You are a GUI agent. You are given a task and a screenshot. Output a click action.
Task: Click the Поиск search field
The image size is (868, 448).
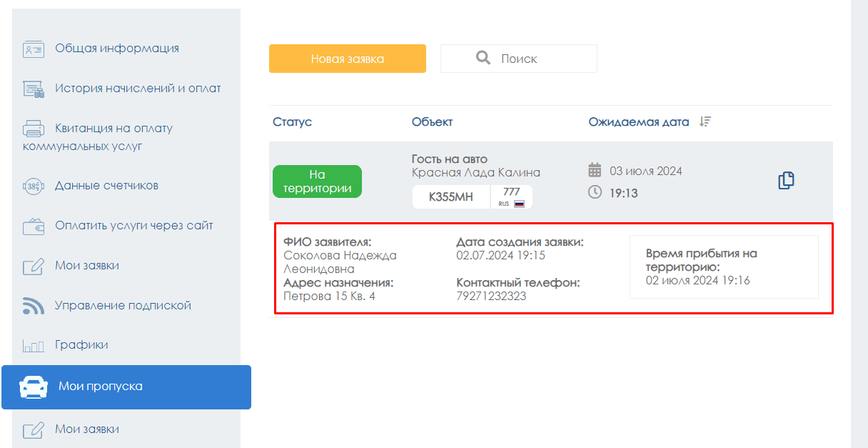point(519,59)
